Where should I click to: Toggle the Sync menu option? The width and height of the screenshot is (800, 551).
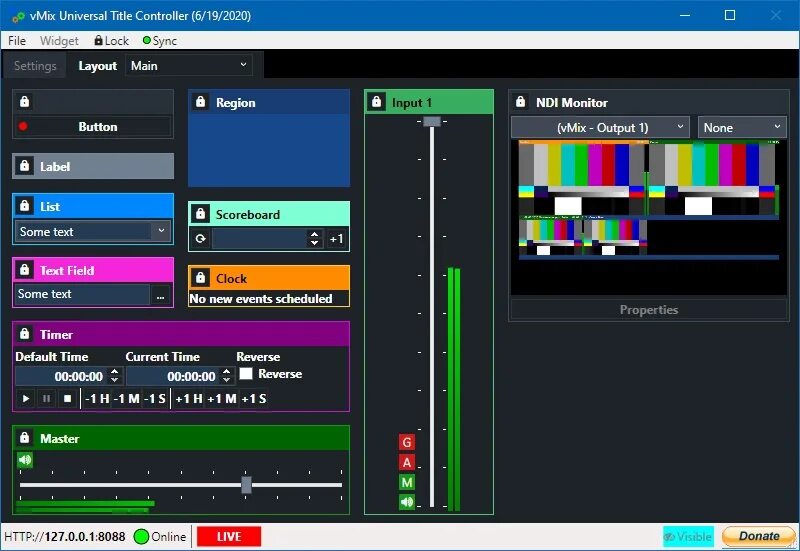(160, 40)
